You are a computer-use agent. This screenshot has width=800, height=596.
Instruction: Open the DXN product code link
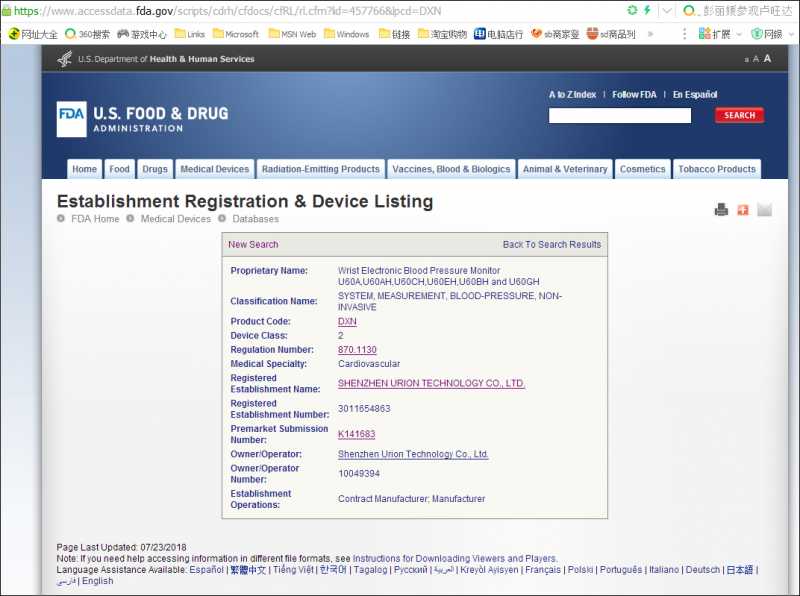[x=347, y=321]
